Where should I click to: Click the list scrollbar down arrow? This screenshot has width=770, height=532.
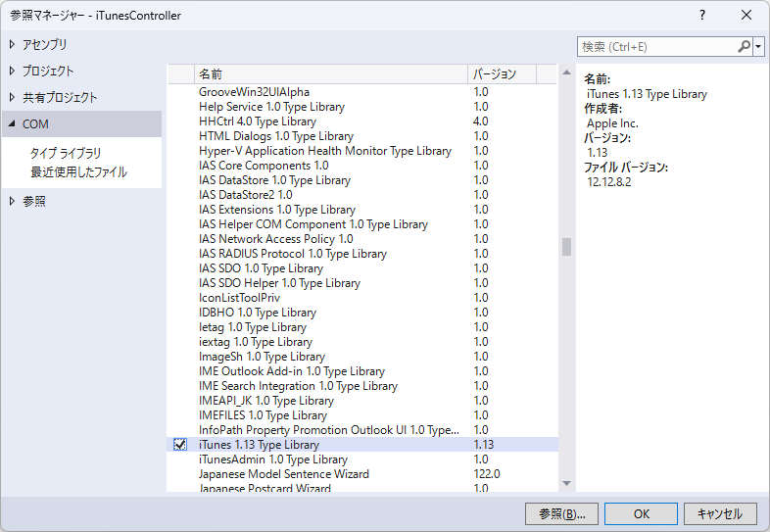tap(566, 482)
